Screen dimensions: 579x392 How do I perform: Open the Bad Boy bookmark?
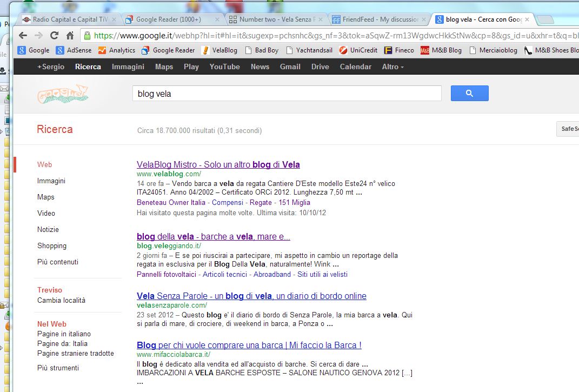262,50
